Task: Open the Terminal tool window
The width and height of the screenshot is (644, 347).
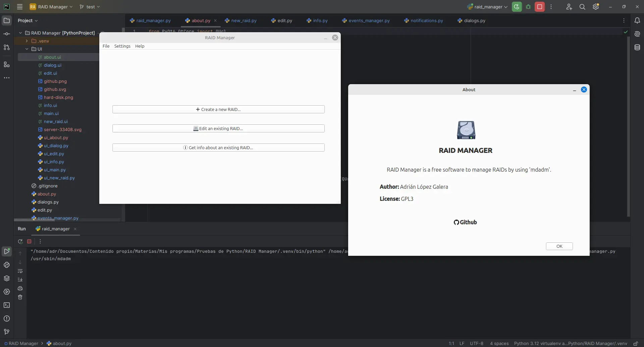Action: [x=7, y=305]
